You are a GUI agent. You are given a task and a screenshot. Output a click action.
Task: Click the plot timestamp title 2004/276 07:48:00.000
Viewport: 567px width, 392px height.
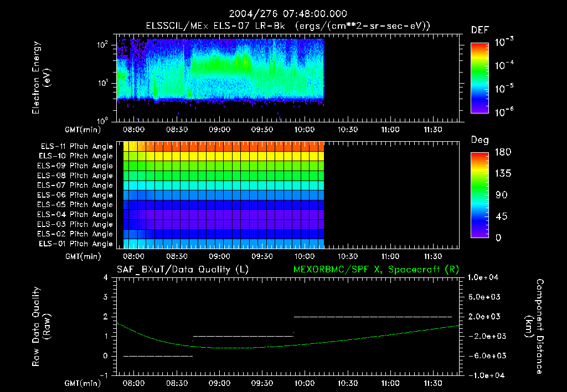pyautogui.click(x=288, y=14)
